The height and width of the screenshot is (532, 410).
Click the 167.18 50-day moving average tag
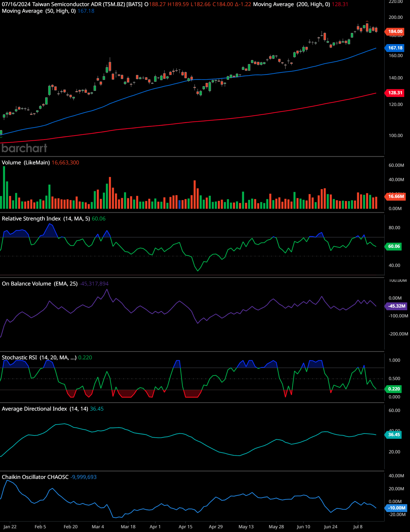(x=395, y=48)
